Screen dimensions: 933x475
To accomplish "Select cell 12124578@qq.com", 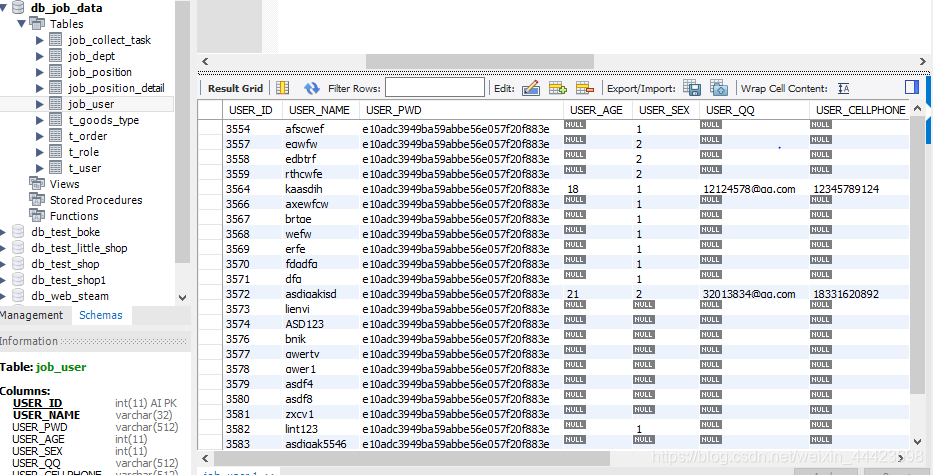I will [x=754, y=189].
